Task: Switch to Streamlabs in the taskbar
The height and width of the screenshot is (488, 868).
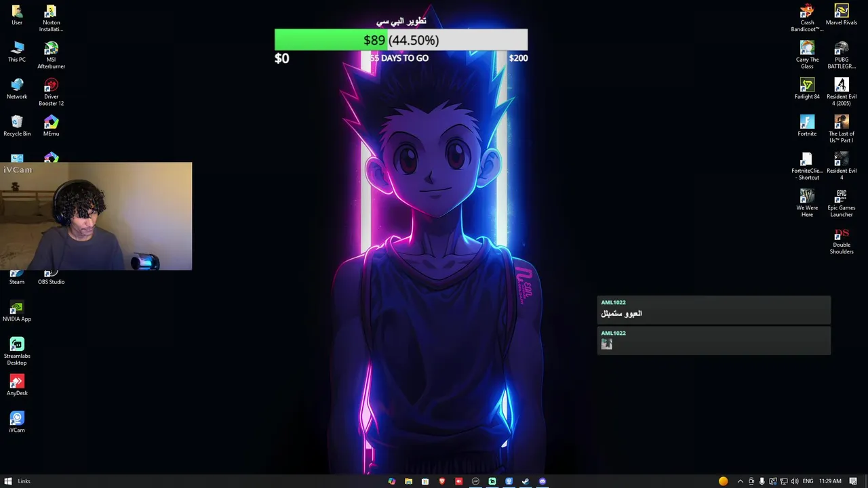Action: pos(492,481)
